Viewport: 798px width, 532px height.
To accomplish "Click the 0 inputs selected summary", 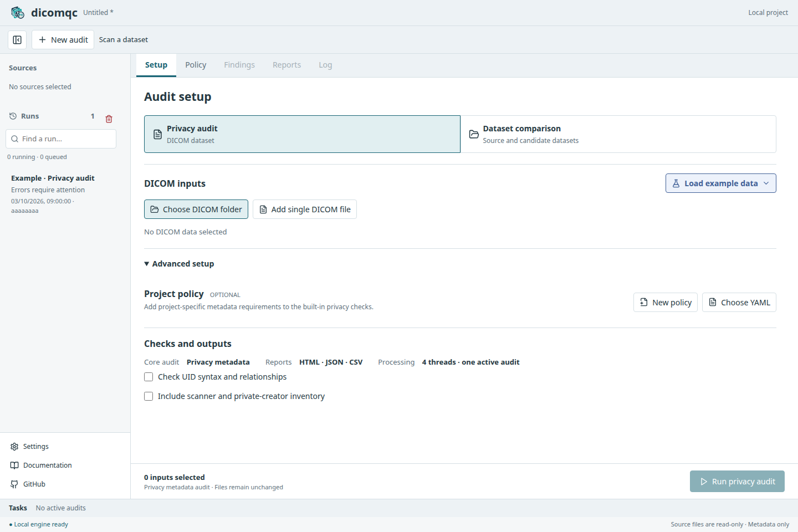I will pos(175,478).
